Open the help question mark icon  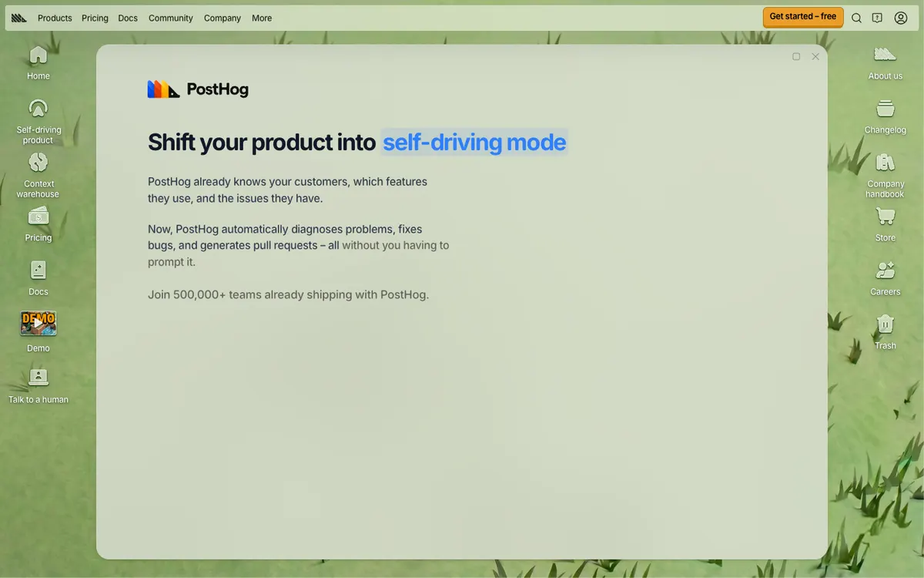877,18
